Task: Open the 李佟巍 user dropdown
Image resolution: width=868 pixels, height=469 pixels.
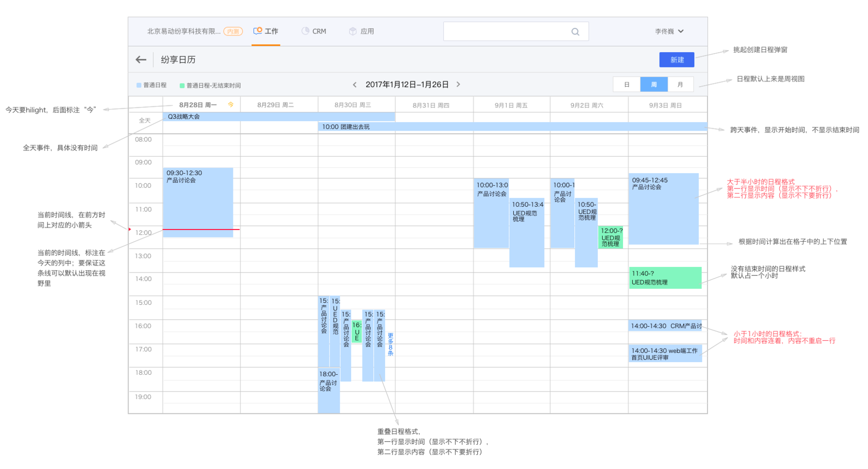Action: click(x=669, y=31)
